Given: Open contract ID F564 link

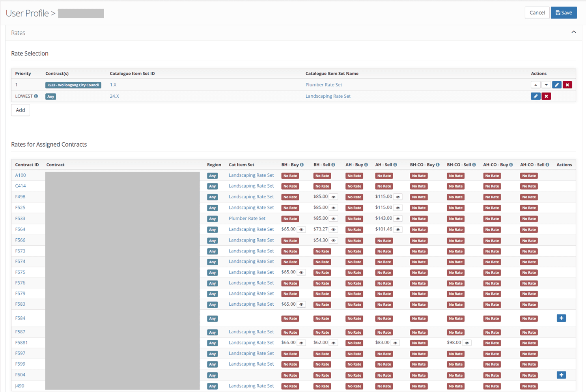Looking at the screenshot, I should pyautogui.click(x=20, y=229).
